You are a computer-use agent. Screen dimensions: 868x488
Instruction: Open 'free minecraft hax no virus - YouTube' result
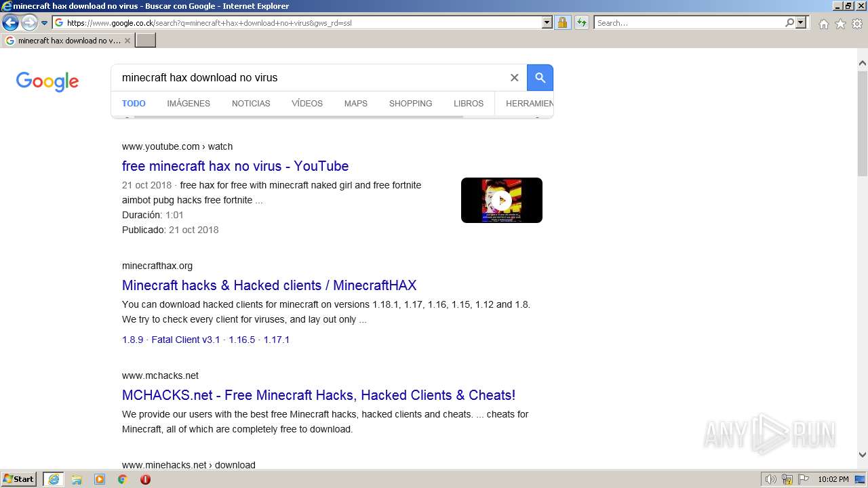pyautogui.click(x=235, y=166)
